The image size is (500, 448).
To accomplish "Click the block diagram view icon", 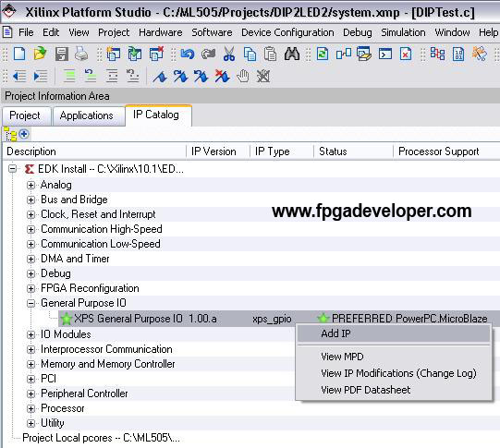I will (344, 54).
